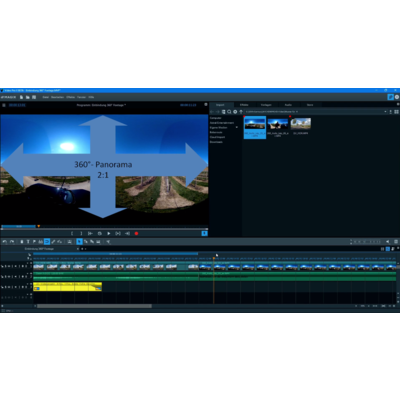
Task: Click the undo arrow in timeline toolbar
Action: point(5,242)
